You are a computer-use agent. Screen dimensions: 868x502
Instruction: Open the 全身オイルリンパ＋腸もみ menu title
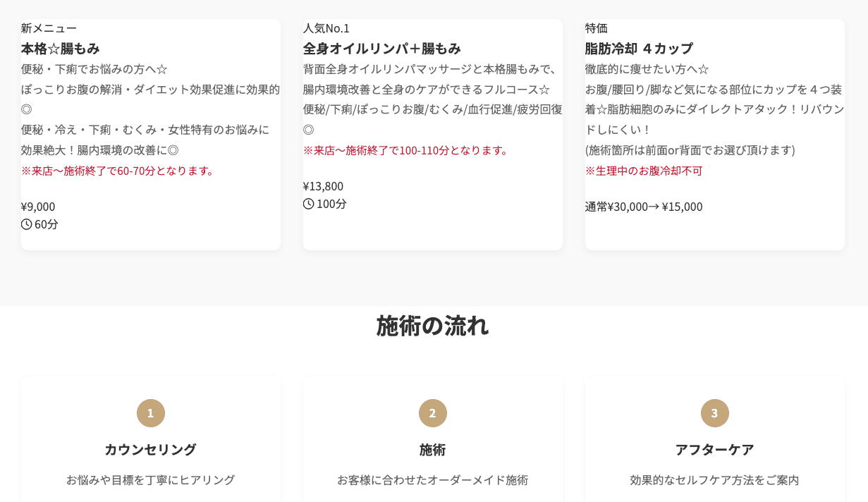[382, 49]
